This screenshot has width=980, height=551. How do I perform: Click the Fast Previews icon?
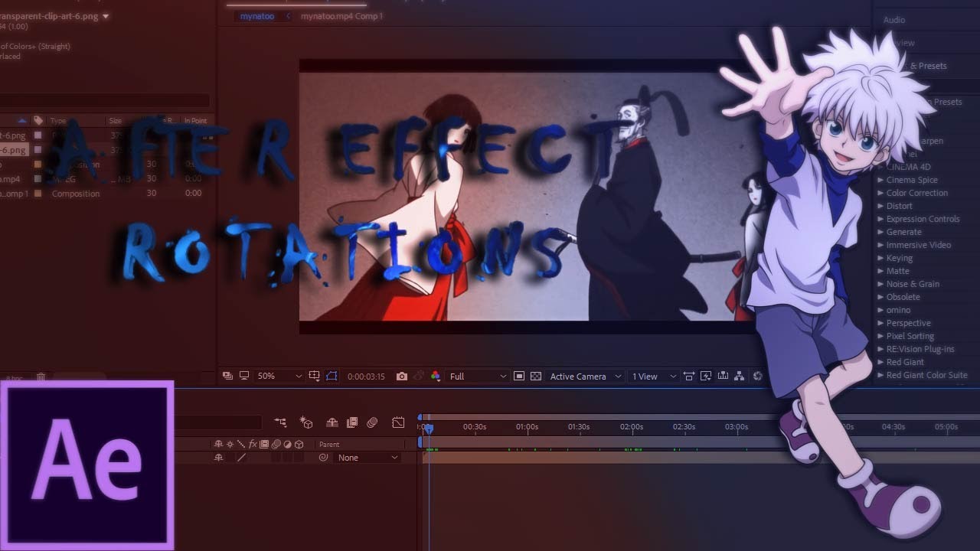[705, 376]
